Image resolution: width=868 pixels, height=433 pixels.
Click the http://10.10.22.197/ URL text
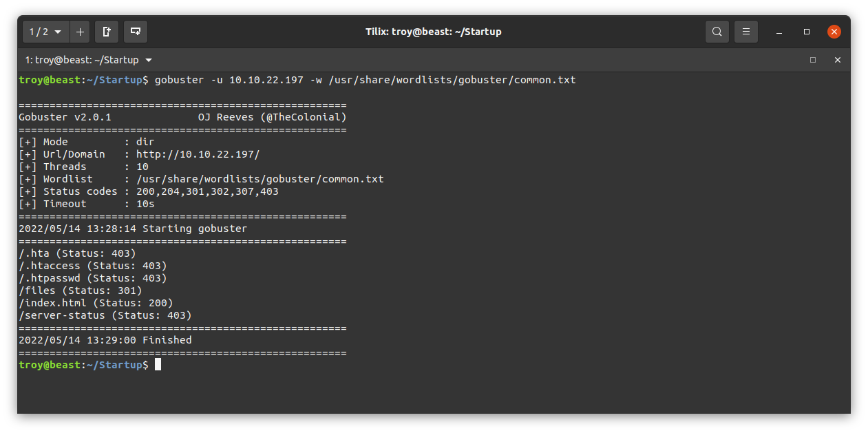pos(198,154)
